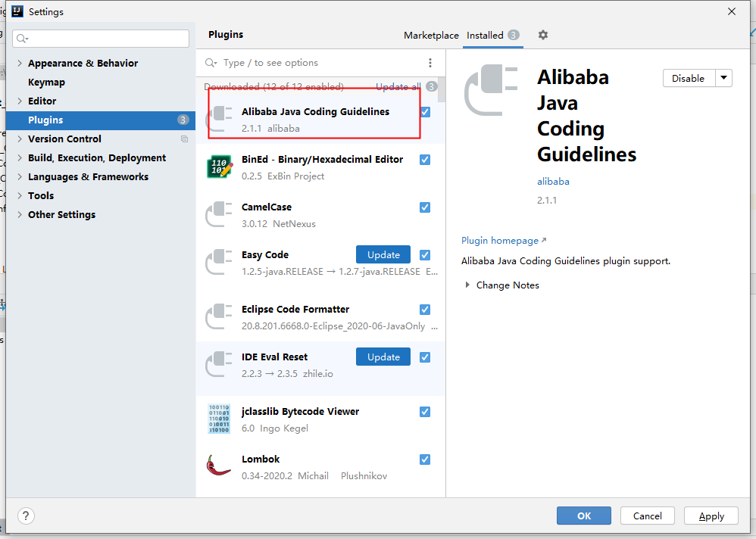Click the BinEd plugin icon
This screenshot has height=539, width=756.
click(220, 167)
